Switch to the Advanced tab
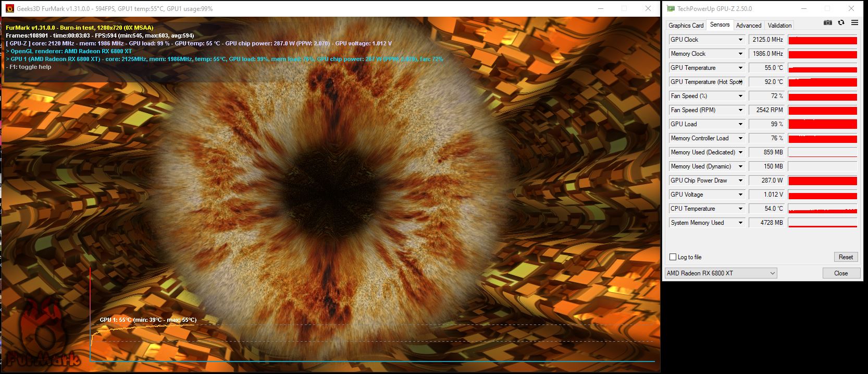 748,25
